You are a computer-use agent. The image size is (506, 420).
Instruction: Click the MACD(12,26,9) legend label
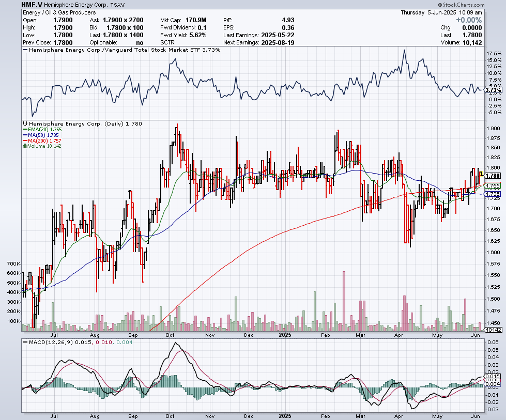coord(51,343)
